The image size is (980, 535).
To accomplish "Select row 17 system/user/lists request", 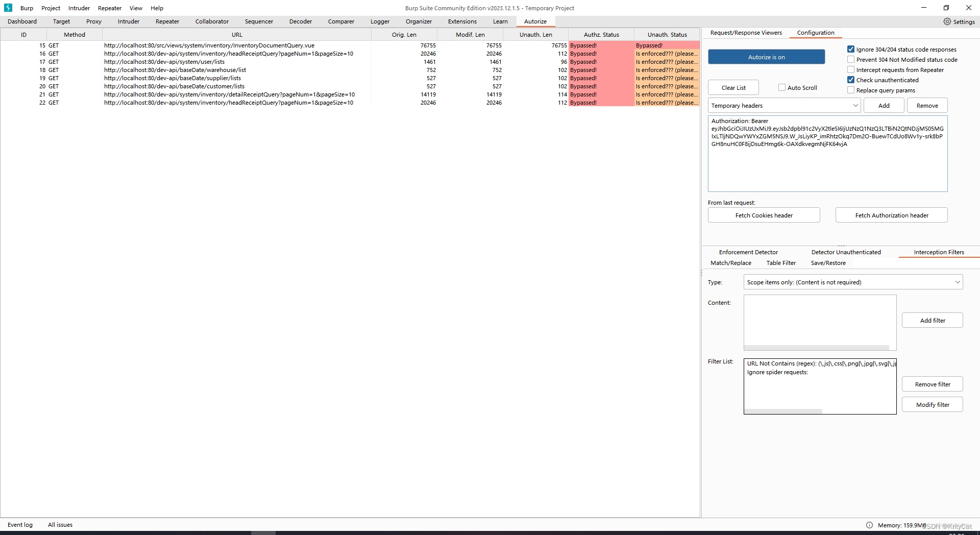I will point(350,62).
